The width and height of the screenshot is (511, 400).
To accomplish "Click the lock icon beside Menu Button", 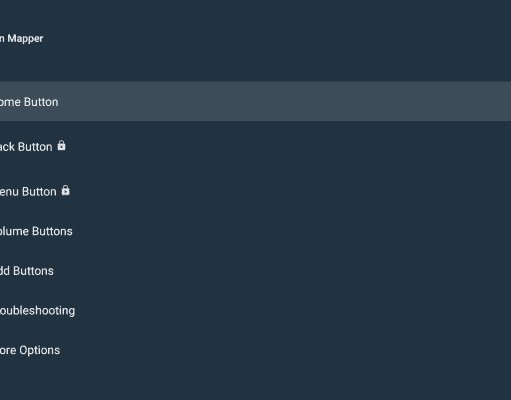I will click(x=66, y=190).
